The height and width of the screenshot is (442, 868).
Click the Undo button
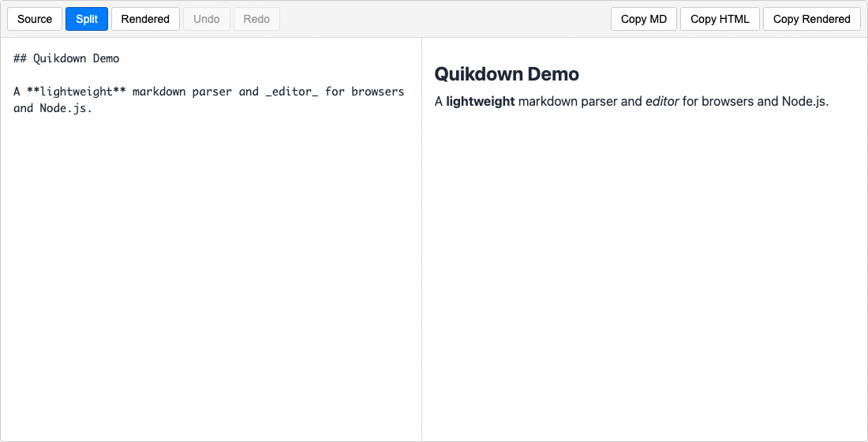(x=207, y=19)
